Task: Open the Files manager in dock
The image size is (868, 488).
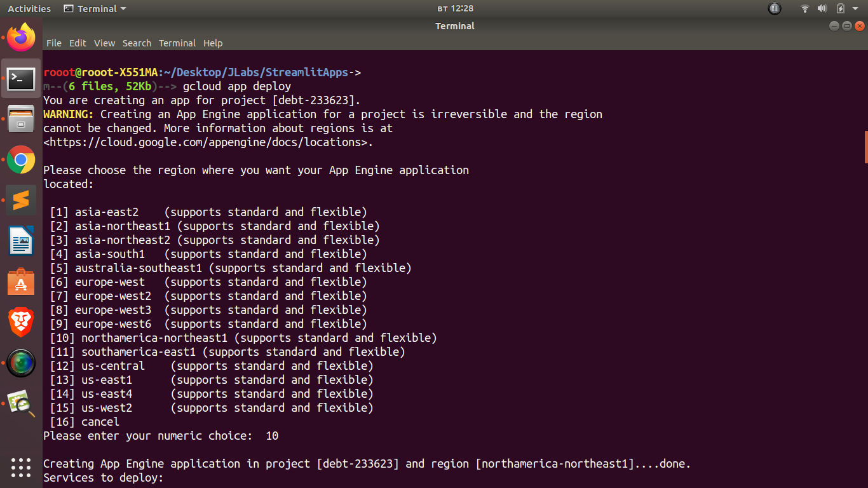Action: [21, 119]
